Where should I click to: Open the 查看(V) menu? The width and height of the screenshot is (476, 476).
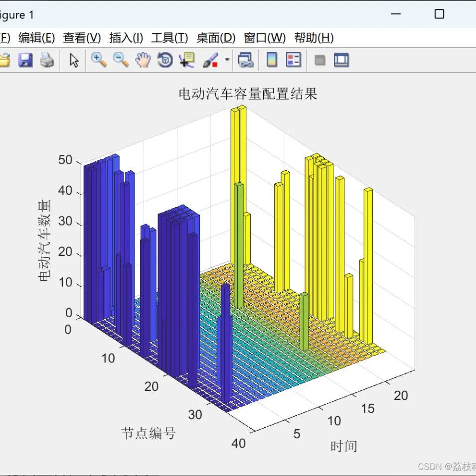click(82, 38)
